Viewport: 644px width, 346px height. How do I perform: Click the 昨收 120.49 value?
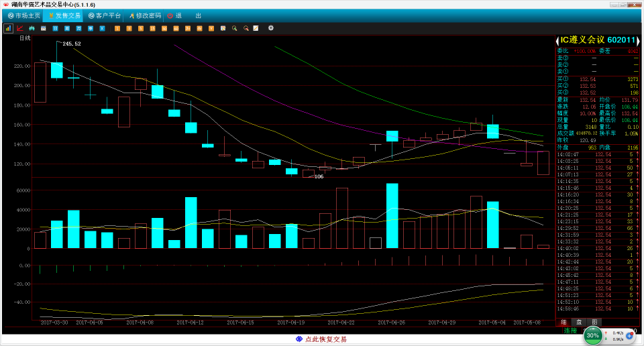[588, 140]
